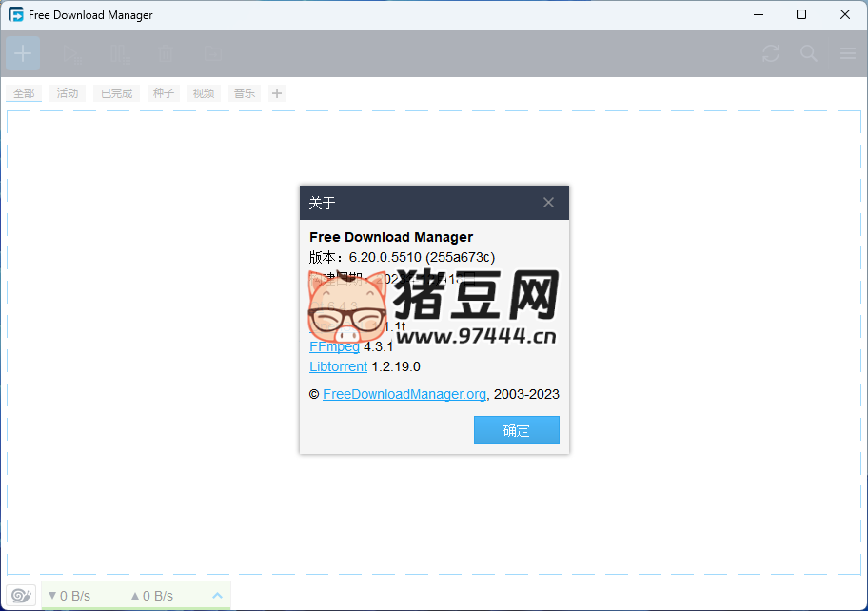The image size is (868, 611).
Task: Add a new tag with plus icon
Action: [x=277, y=93]
